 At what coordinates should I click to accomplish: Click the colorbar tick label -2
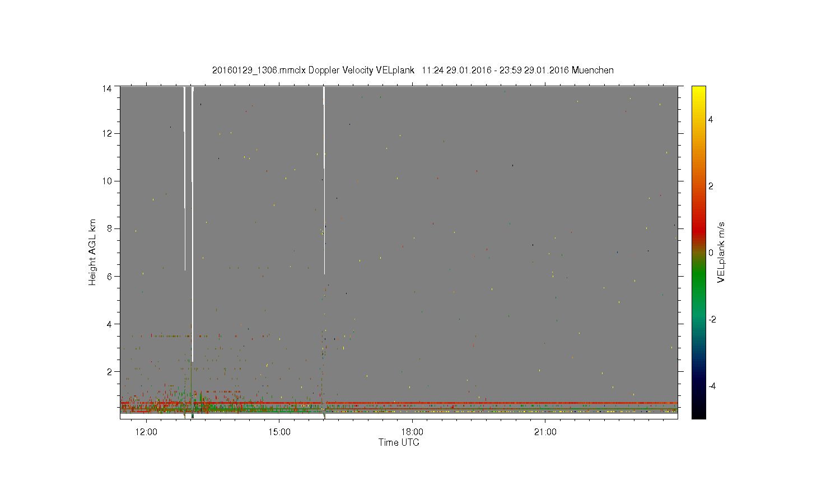(x=712, y=319)
